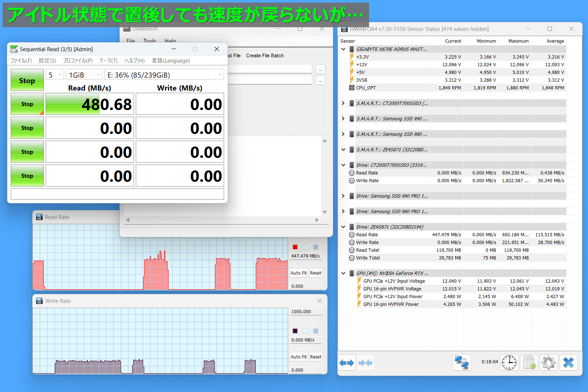Collapse the GIGABYTE X670E AORUS sensor group
The height and width of the screenshot is (392, 588).
tap(343, 49)
